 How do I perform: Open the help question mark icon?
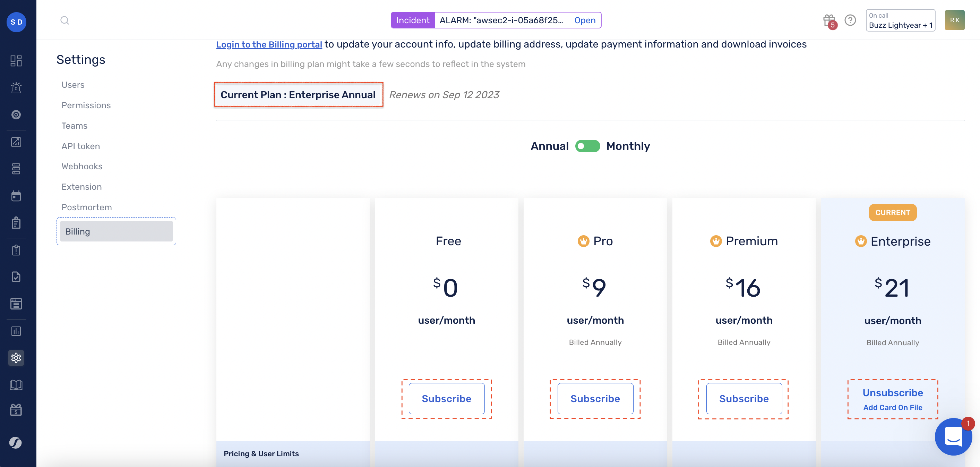click(x=850, y=20)
